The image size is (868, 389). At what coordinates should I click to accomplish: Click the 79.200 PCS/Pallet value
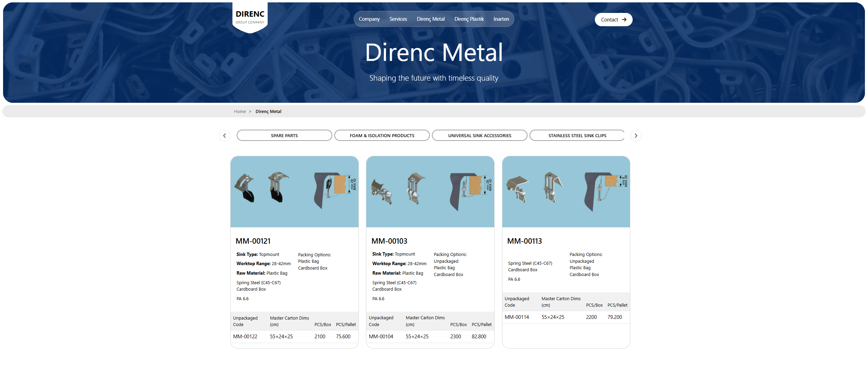[x=615, y=317]
